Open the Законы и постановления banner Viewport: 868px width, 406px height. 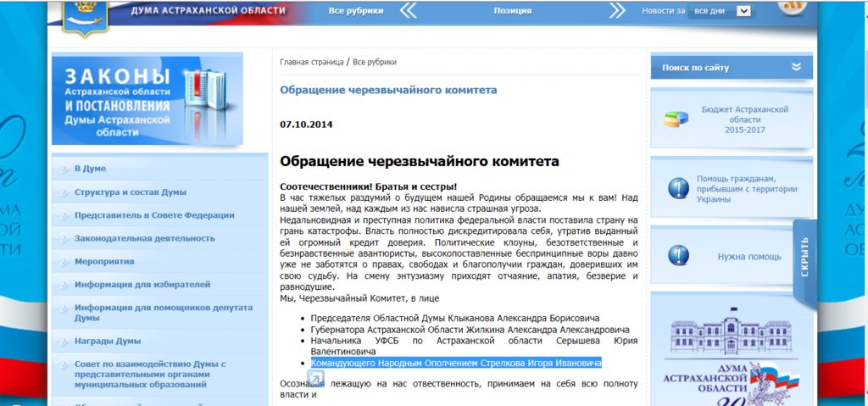click(x=147, y=98)
